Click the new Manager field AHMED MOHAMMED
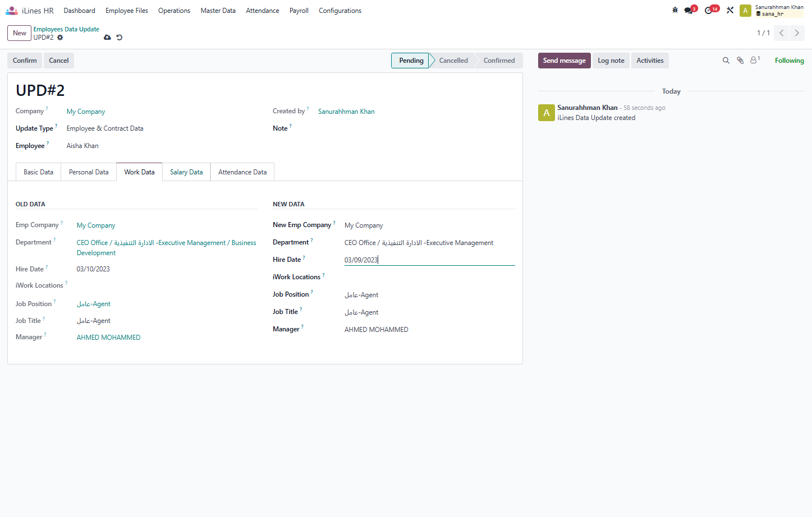This screenshot has width=812, height=517. [x=429, y=330]
